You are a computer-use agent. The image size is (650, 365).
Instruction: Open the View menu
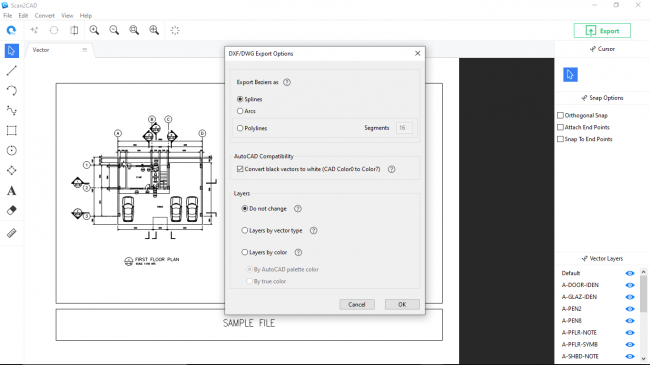pyautogui.click(x=67, y=16)
